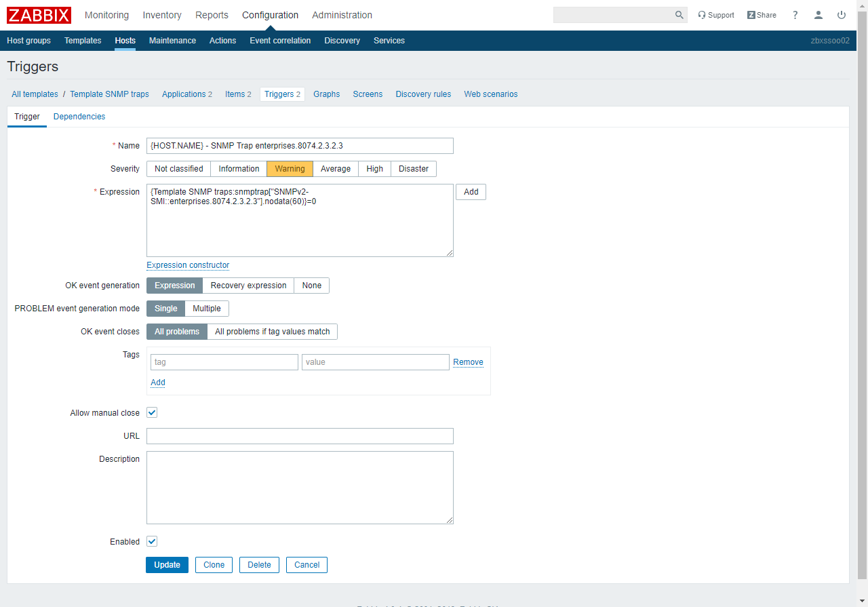Click the Share icon button
This screenshot has height=607, width=868.
click(x=762, y=15)
